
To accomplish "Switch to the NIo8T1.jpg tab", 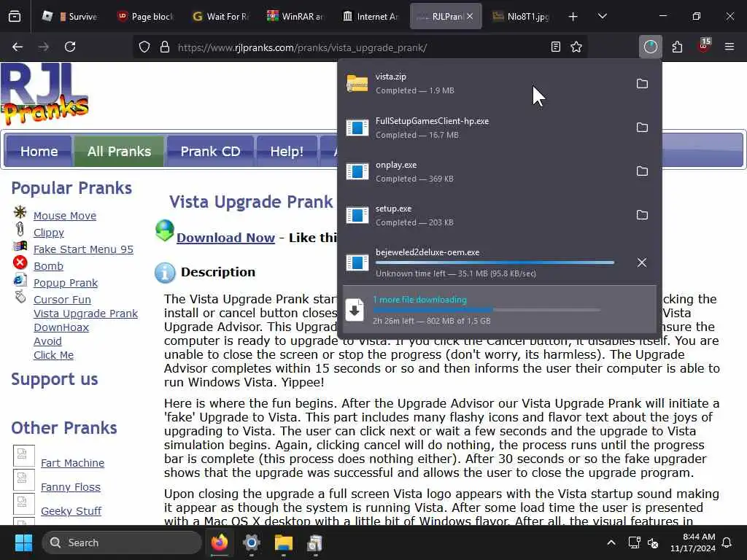I will tap(521, 16).
